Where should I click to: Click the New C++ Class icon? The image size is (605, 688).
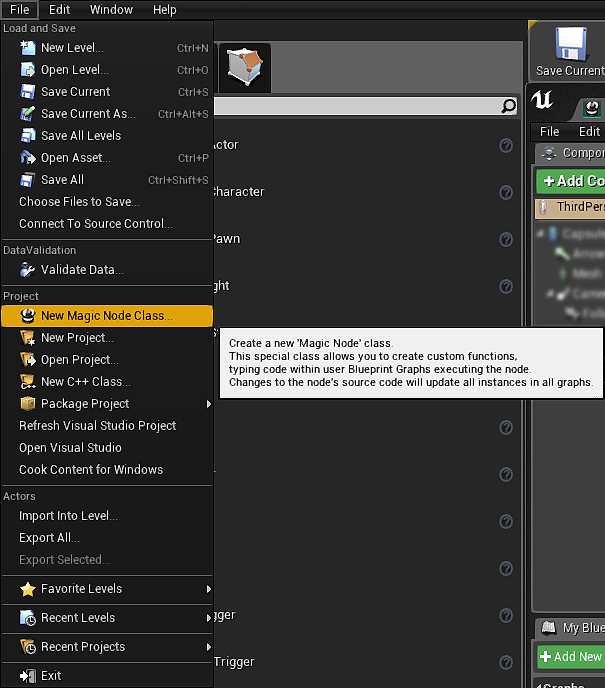28,382
